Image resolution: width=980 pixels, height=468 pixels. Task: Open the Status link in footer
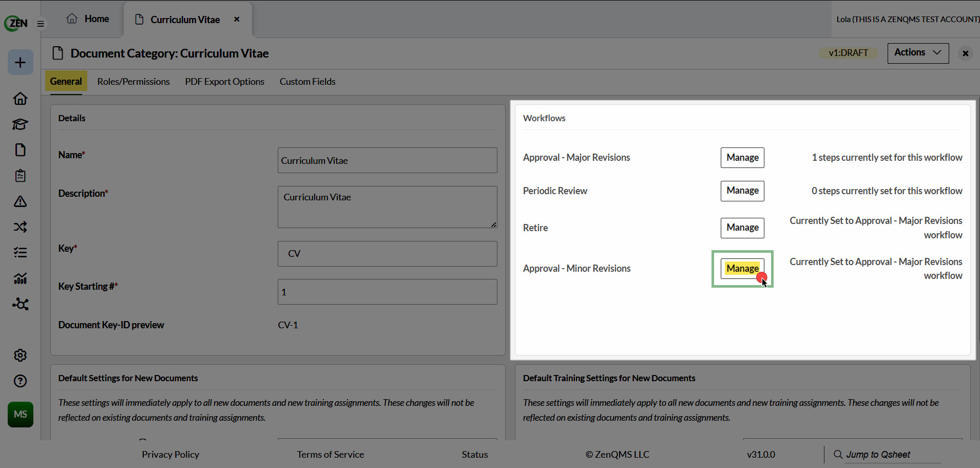pyautogui.click(x=474, y=455)
